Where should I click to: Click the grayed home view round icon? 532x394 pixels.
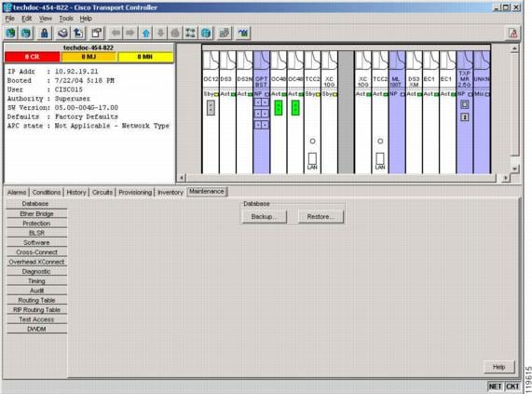coord(175,33)
